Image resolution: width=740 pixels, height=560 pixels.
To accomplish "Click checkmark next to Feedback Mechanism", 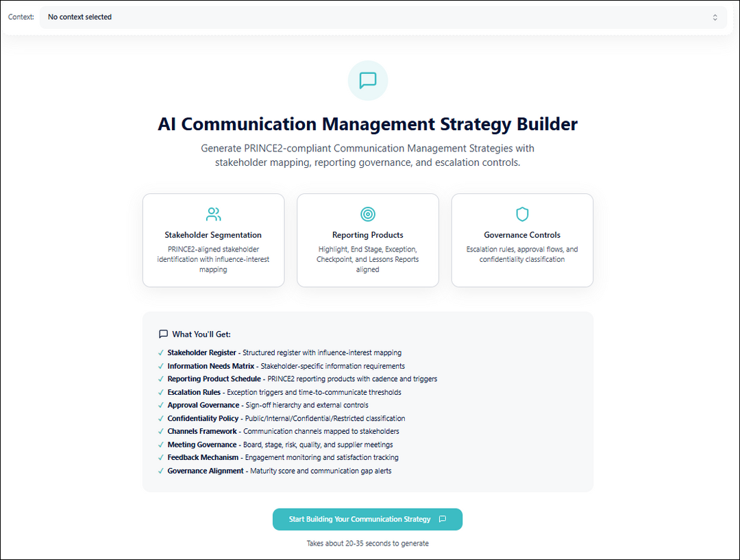I will pyautogui.click(x=161, y=458).
